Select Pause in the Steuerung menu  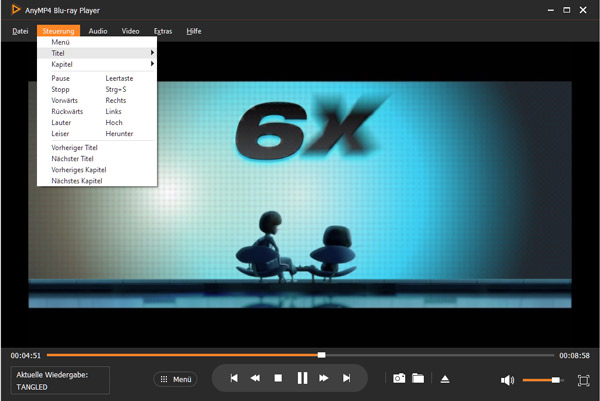click(97, 78)
